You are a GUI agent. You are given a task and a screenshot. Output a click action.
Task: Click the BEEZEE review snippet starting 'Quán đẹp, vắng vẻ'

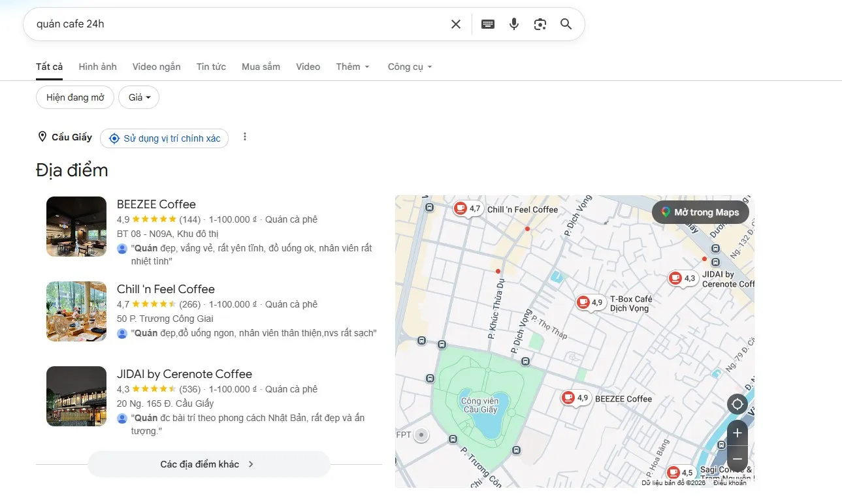pyautogui.click(x=251, y=255)
